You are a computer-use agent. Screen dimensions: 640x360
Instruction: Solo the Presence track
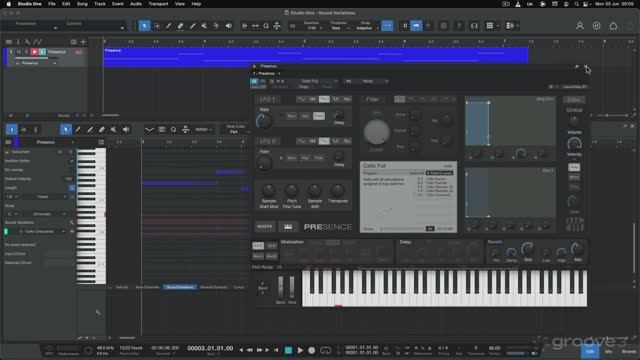tap(26, 52)
